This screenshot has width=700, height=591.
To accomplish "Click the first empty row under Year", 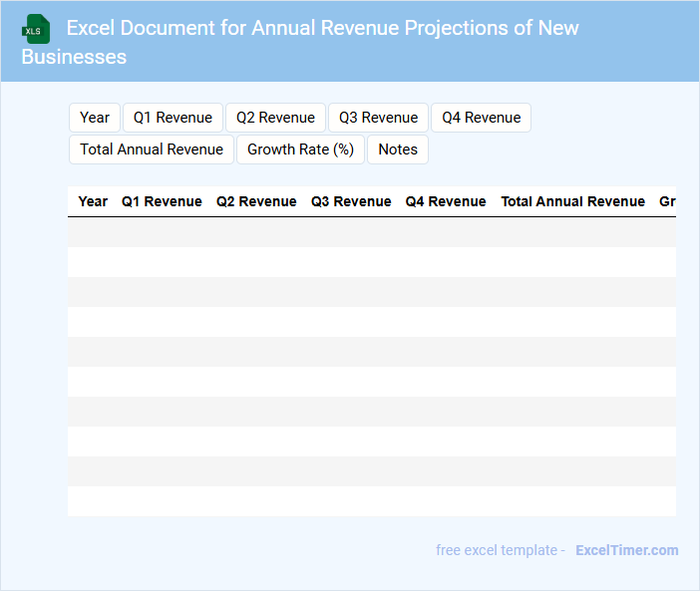I will tap(93, 232).
